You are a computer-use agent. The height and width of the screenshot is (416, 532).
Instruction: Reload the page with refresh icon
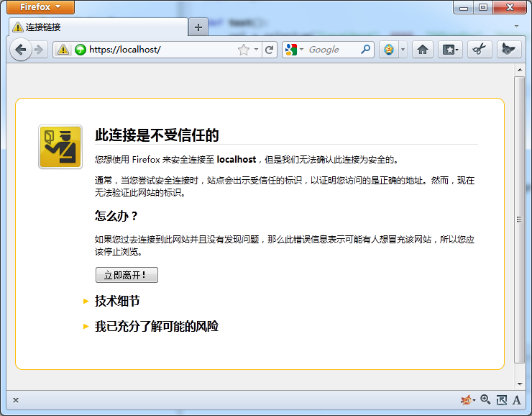click(270, 50)
